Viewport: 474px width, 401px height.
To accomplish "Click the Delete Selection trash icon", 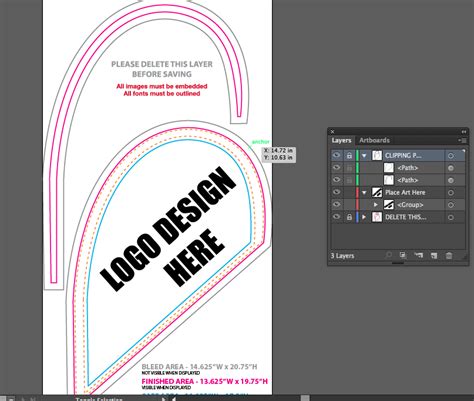I will click(x=449, y=255).
